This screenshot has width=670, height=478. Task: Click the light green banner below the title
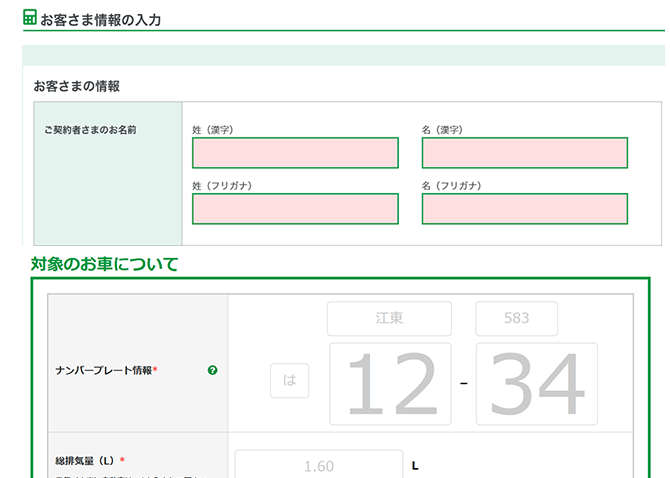[343, 55]
